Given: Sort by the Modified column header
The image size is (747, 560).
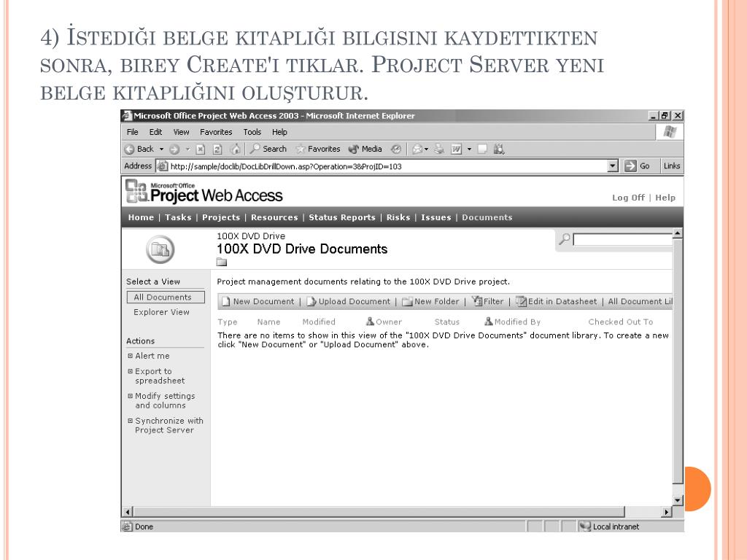Looking at the screenshot, I should coord(319,322).
